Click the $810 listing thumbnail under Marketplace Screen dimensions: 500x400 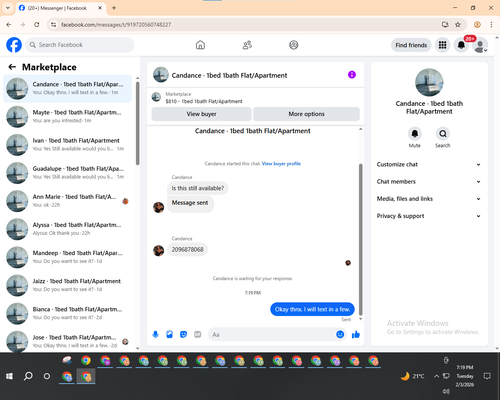click(x=156, y=97)
